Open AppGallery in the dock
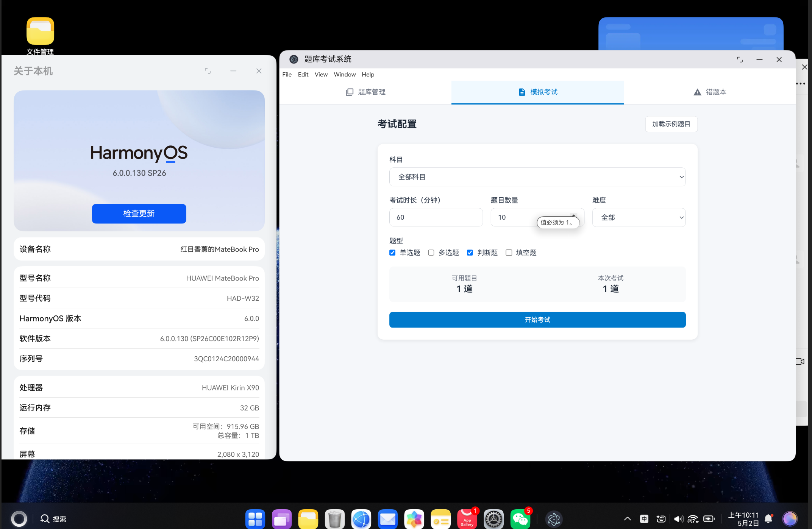The image size is (812, 529). point(467,519)
